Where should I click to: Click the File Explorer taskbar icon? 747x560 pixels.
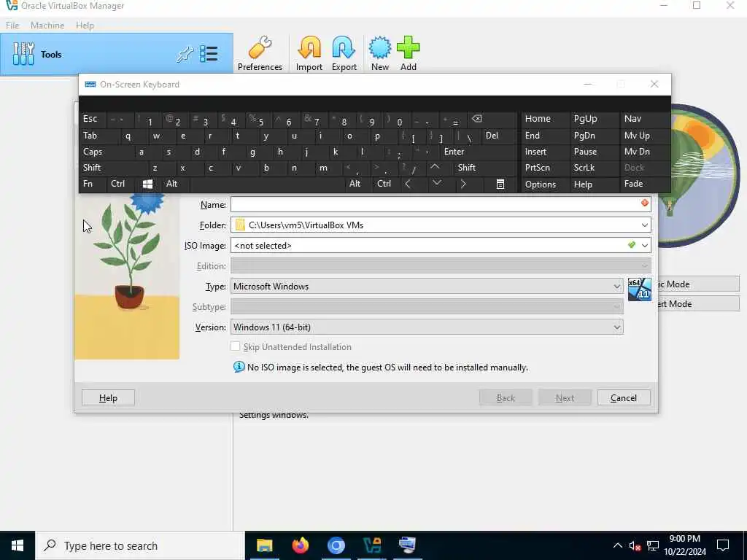pos(264,545)
